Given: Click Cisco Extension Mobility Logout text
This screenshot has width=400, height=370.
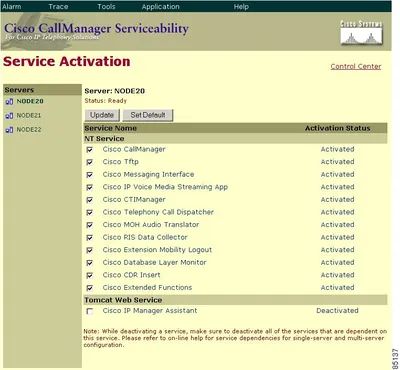Looking at the screenshot, I should click(157, 250).
